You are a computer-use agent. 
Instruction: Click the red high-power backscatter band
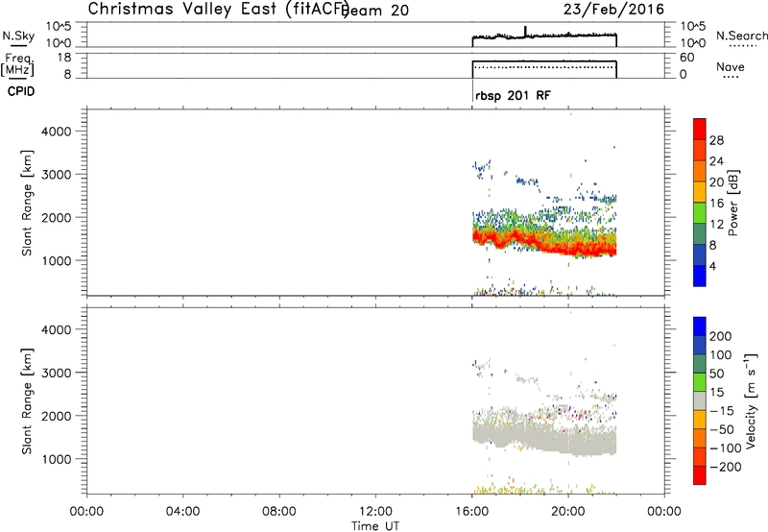pos(543,244)
